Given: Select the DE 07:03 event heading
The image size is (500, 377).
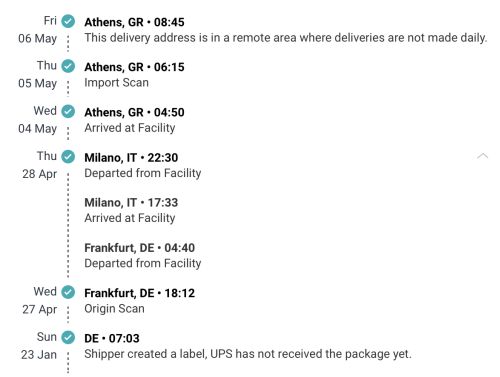Looking at the screenshot, I should coord(112,339).
